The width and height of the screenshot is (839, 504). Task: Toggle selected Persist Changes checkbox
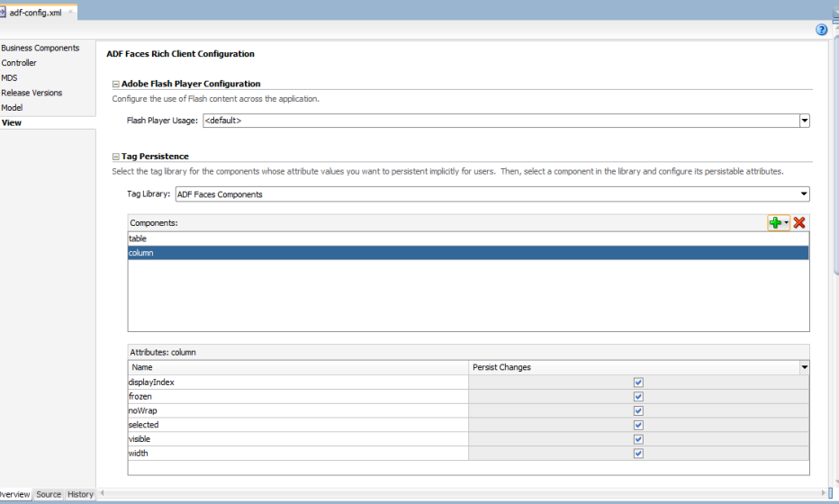click(638, 425)
